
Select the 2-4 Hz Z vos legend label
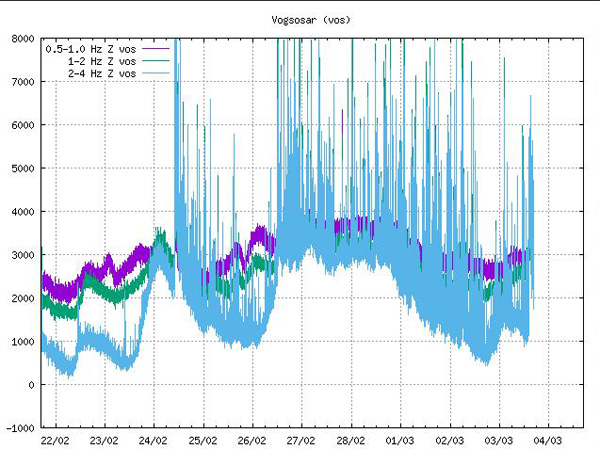103,74
